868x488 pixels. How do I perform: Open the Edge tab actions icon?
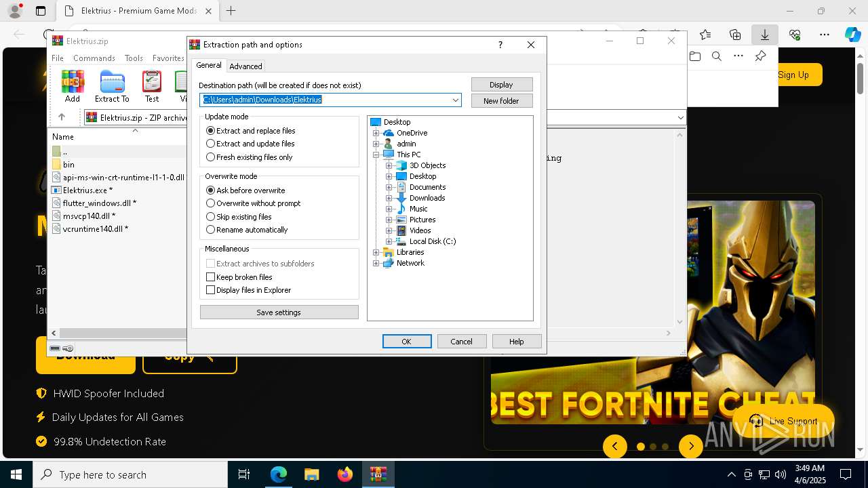pyautogui.click(x=41, y=11)
